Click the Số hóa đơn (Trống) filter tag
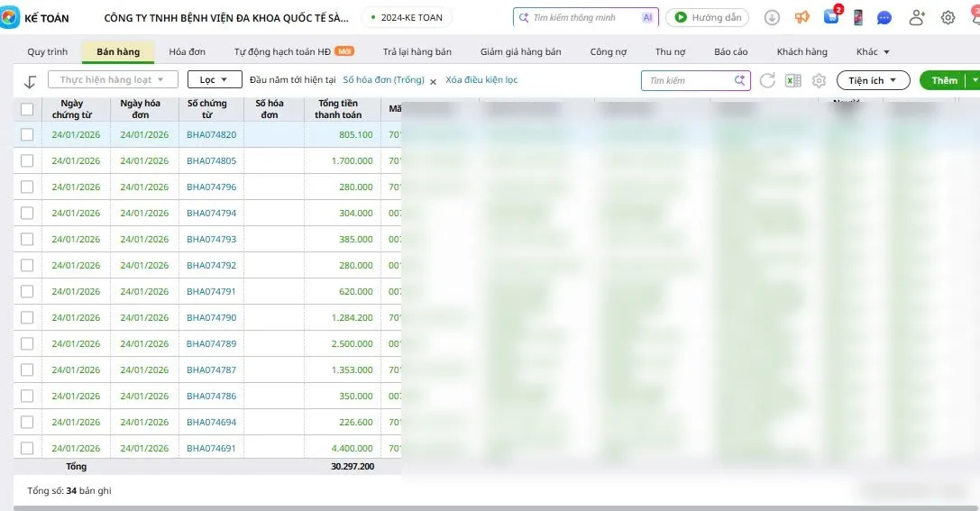Viewport: 980px width, 511px height. pos(383,80)
